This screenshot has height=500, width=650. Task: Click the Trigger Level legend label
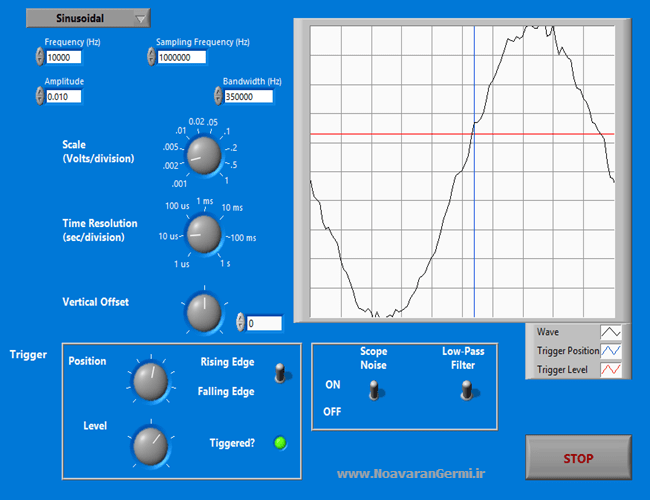pos(562,369)
